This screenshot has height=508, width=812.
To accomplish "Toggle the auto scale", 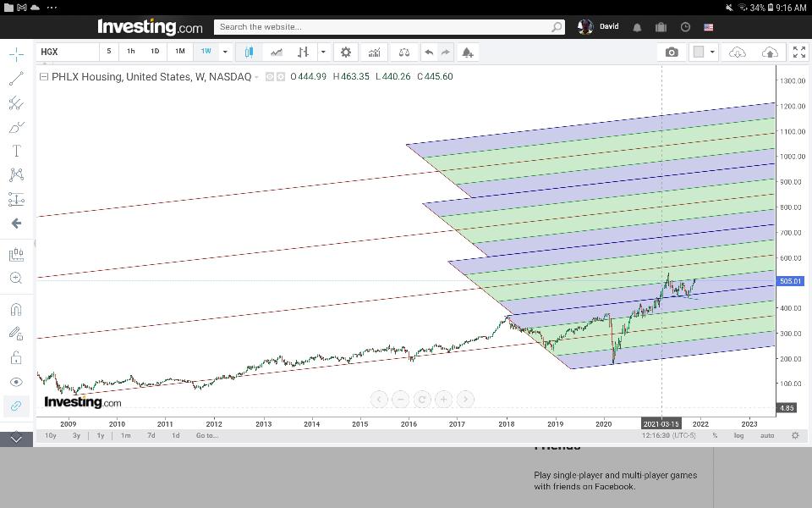I will click(767, 435).
